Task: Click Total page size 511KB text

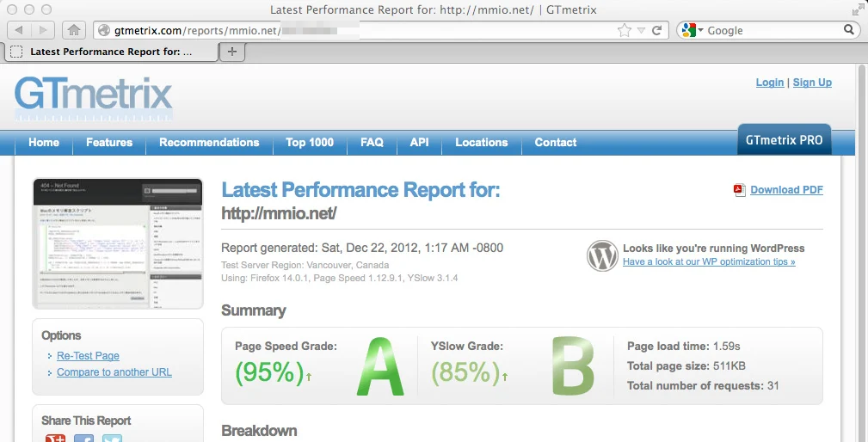Action: [686, 366]
